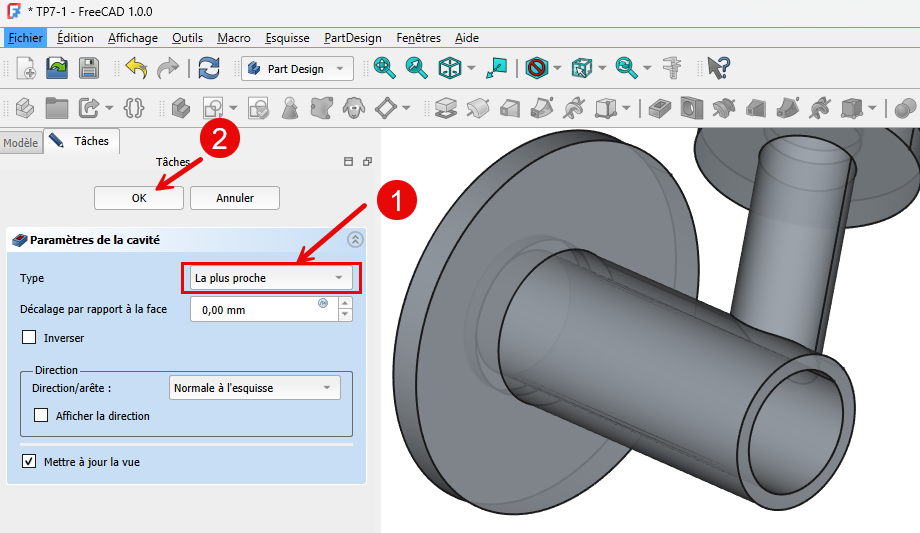Screen dimensions: 920x533
Task: Open the Esquisse menu
Action: (287, 38)
